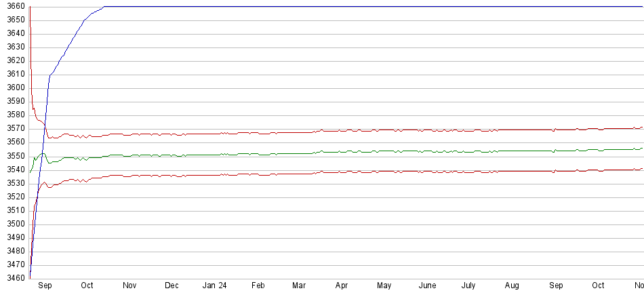Click the "Mar" month axis label
Viewport: 644px width, 295px height.
299,286
